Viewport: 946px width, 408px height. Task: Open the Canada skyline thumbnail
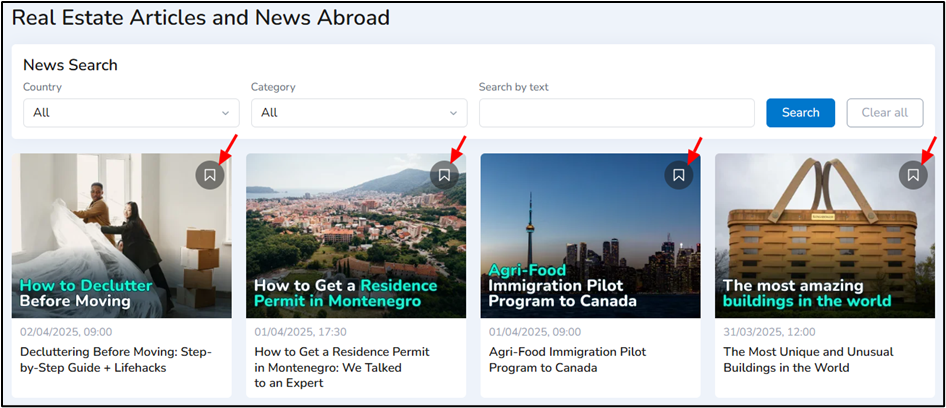pyautogui.click(x=591, y=235)
